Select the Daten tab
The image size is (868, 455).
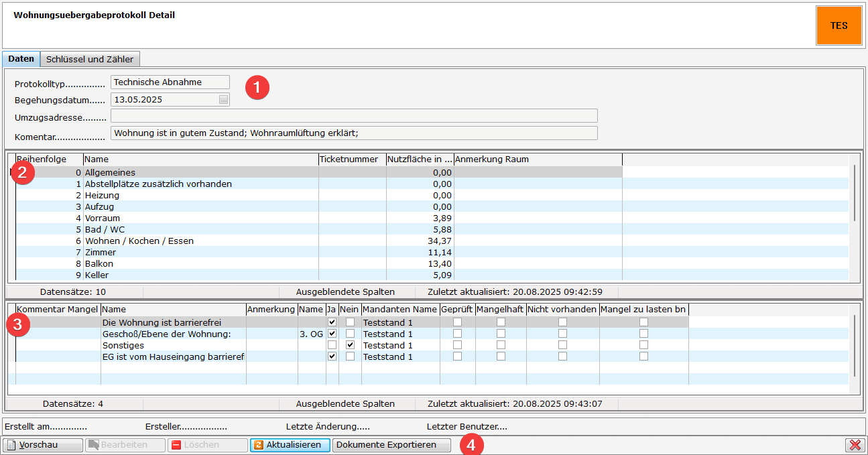[21, 59]
